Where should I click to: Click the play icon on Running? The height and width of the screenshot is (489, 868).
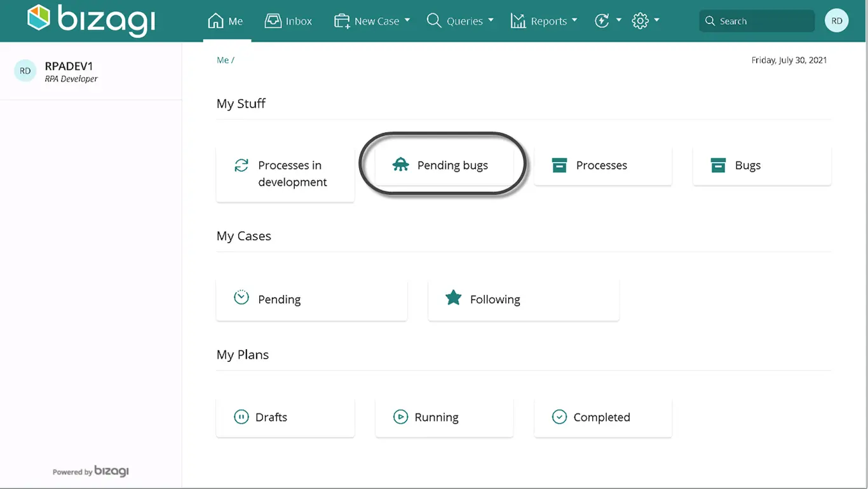pos(400,417)
